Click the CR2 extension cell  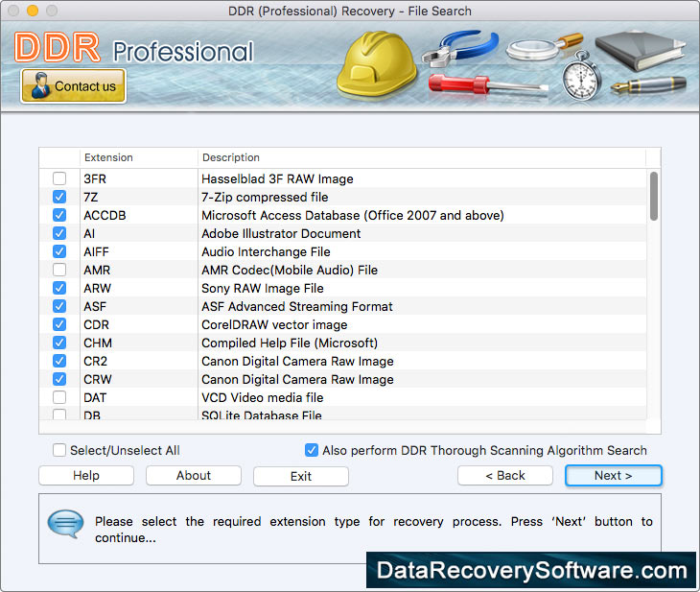point(139,361)
